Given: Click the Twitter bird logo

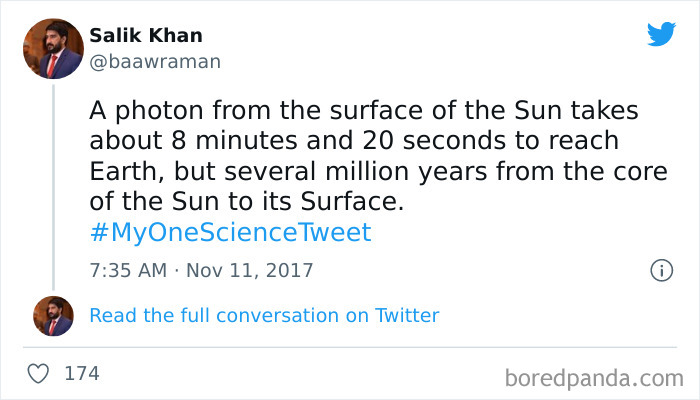Looking at the screenshot, I should tap(660, 34).
